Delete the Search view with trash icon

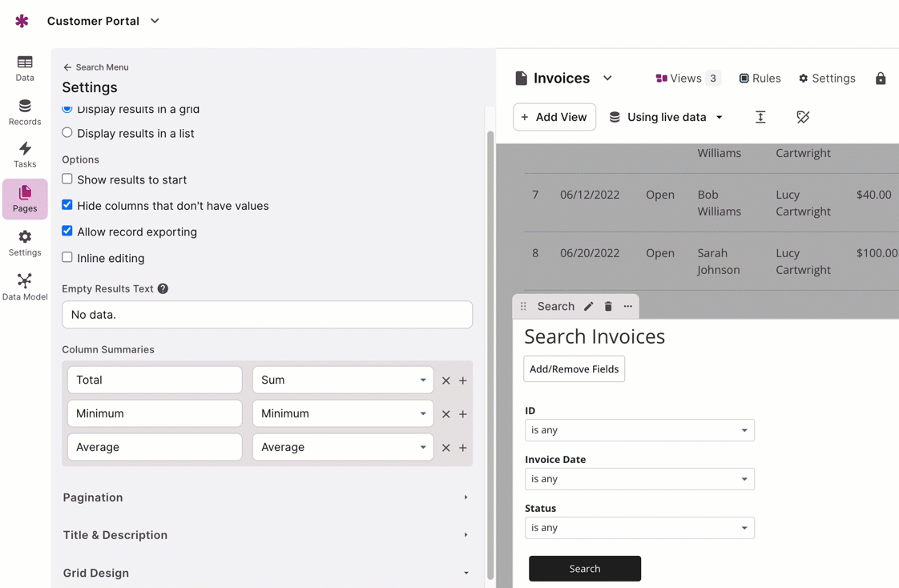point(608,307)
